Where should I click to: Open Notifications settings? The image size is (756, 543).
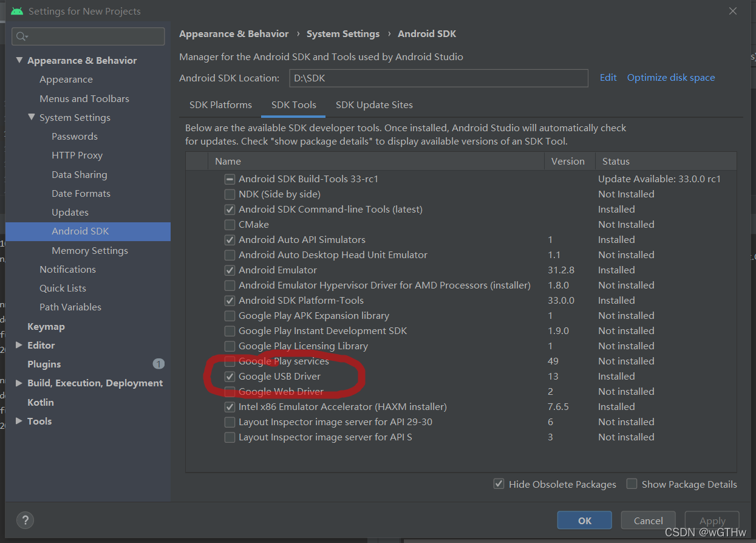[x=67, y=270]
